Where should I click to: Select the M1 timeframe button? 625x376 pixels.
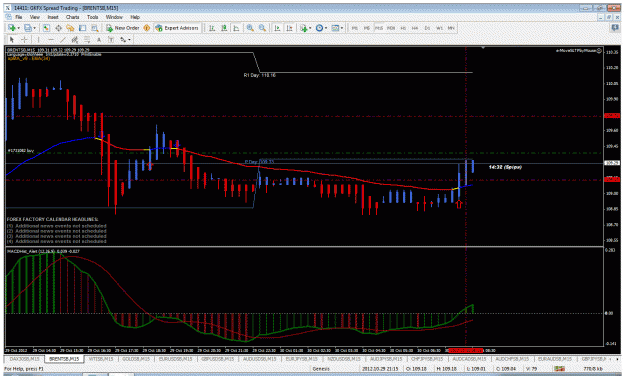tap(354, 28)
